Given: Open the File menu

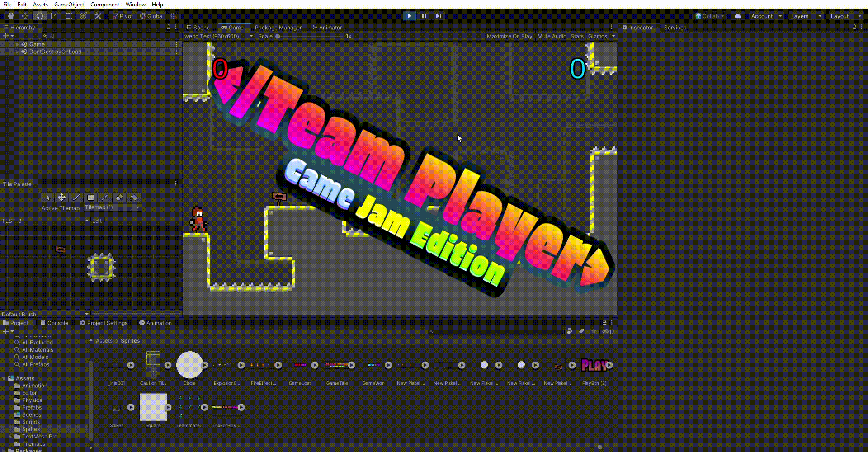Looking at the screenshot, I should pyautogui.click(x=7, y=4).
